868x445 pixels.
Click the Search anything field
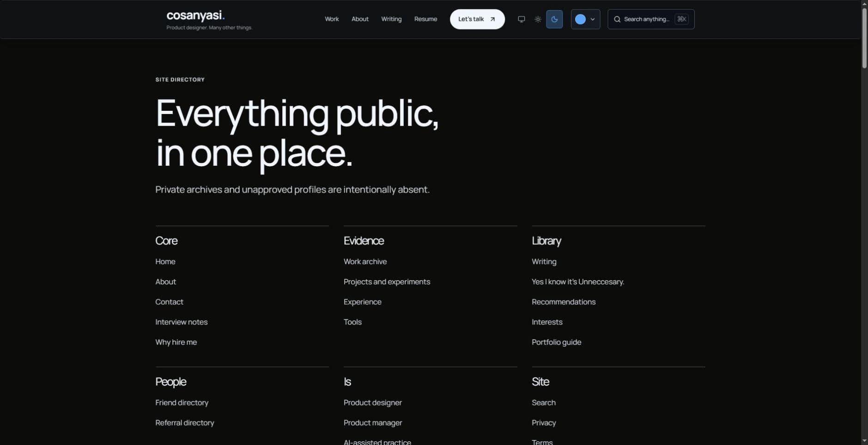click(651, 19)
